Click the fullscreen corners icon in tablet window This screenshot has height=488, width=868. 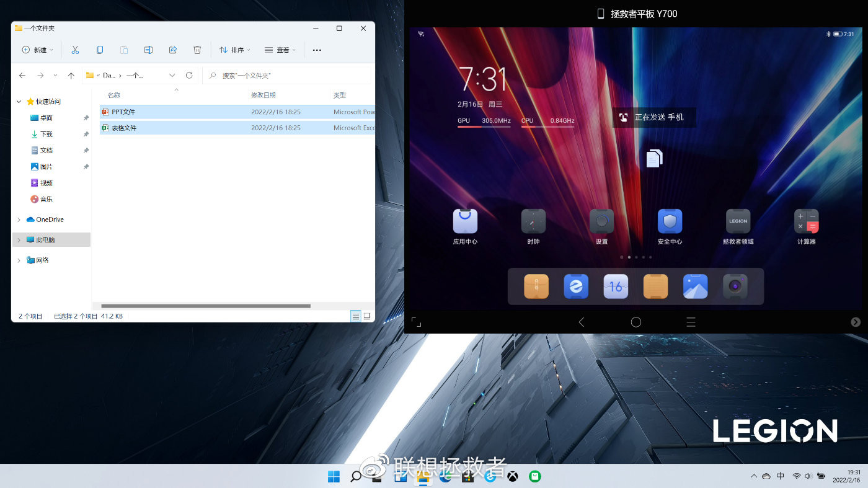(416, 322)
